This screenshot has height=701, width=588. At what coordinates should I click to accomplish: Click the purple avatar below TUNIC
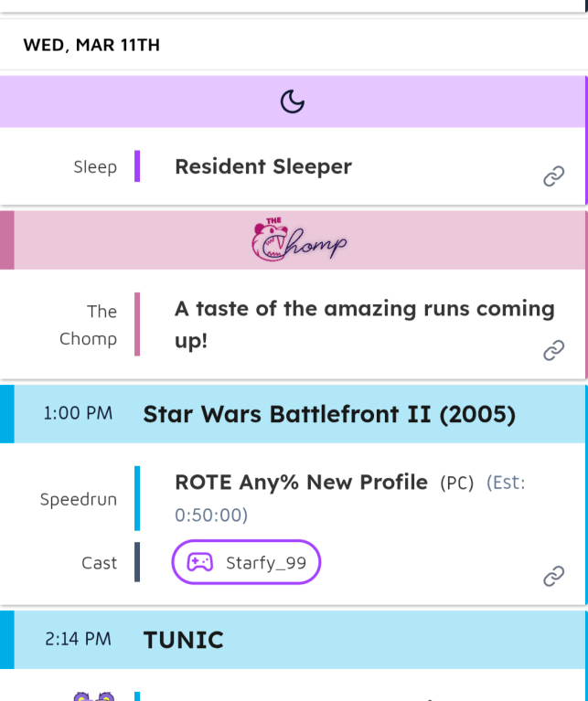point(95,696)
